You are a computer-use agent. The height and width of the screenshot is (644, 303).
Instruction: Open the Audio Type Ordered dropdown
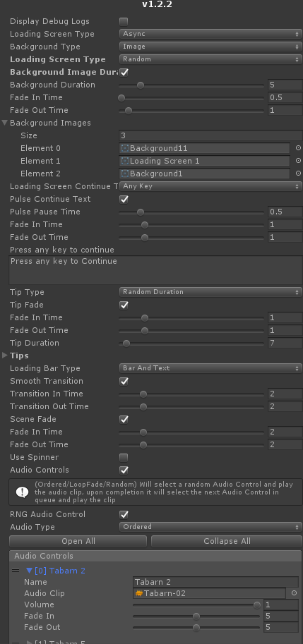(x=210, y=527)
